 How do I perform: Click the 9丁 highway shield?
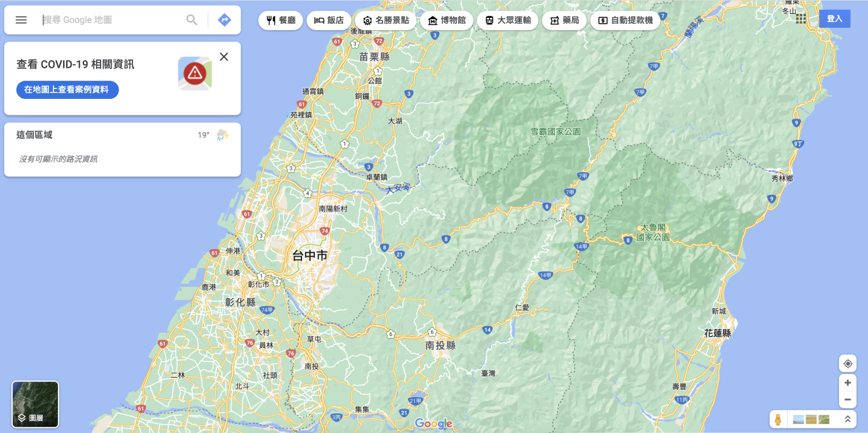[x=798, y=143]
